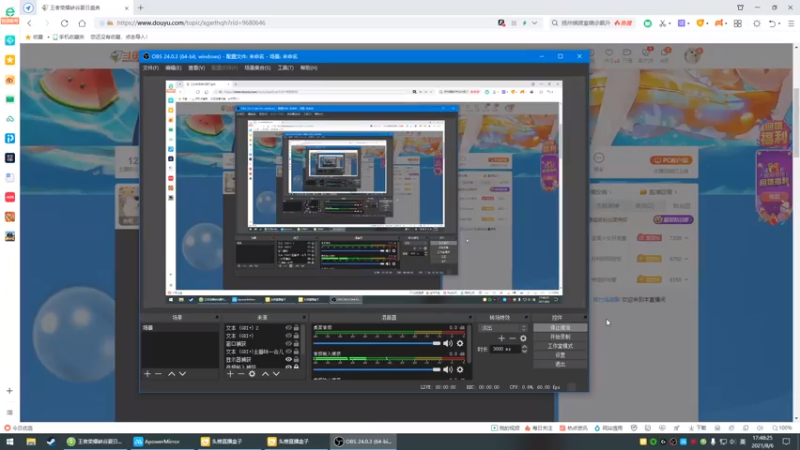Open desktop audio settings gear
The width and height of the screenshot is (800, 450).
(x=460, y=343)
